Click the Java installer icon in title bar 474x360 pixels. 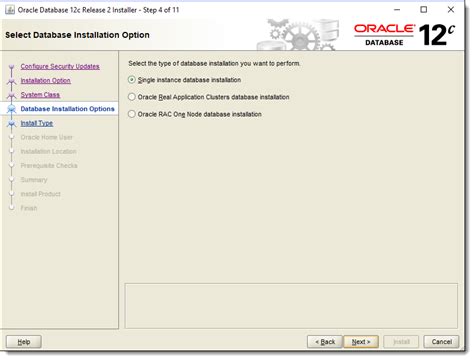click(x=10, y=10)
